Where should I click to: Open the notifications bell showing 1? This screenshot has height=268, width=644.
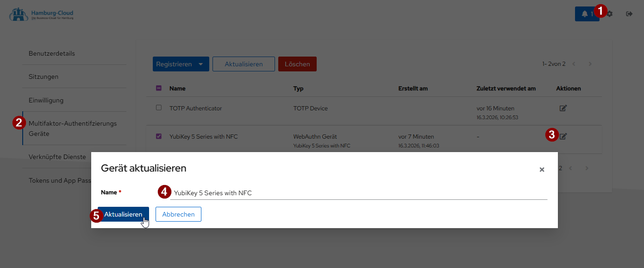[584, 13]
